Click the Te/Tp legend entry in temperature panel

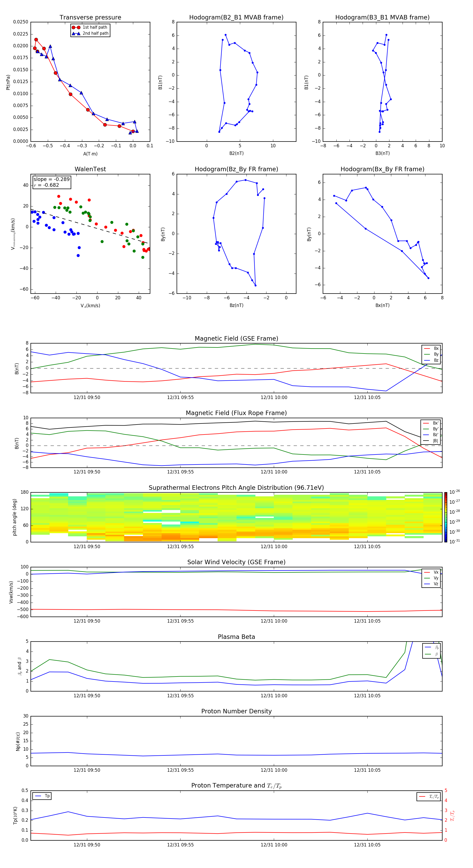tap(429, 796)
